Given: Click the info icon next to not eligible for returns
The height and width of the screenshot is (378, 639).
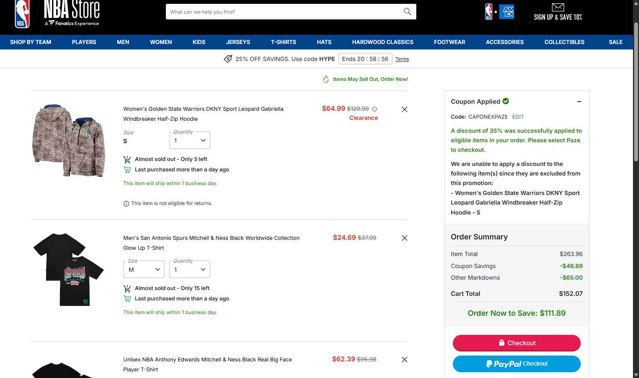Looking at the screenshot, I should coord(126,203).
